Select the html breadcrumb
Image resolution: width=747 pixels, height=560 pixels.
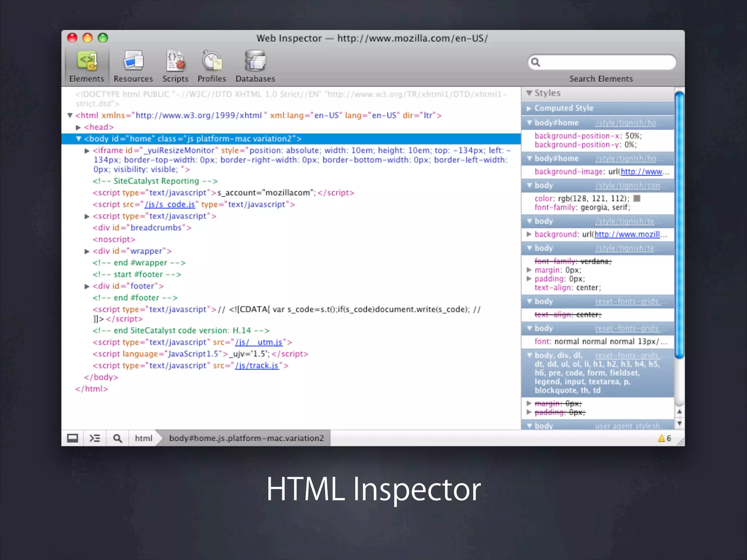[144, 438]
